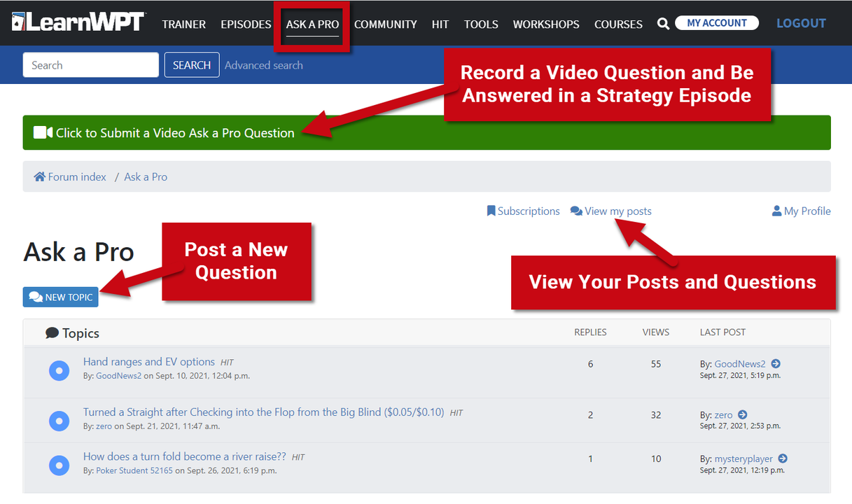
Task: Open the WORKSHOPS page
Action: pos(546,24)
